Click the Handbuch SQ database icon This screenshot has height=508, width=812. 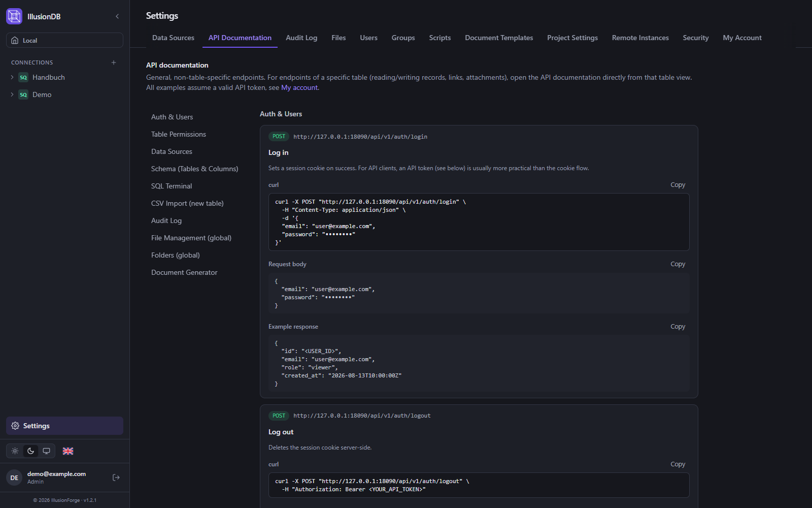[23, 77]
